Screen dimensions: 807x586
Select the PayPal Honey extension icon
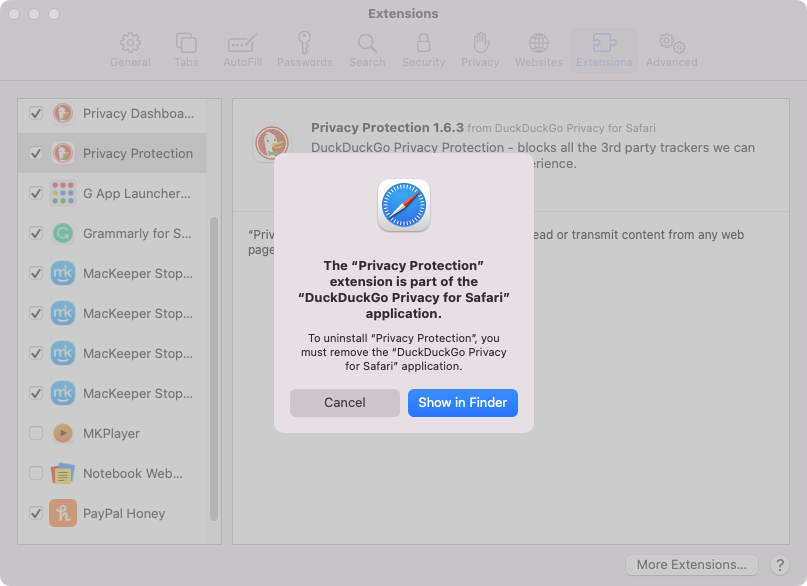coord(63,513)
